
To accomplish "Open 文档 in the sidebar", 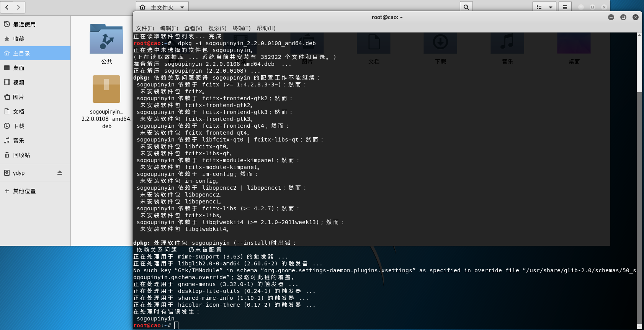I will [35, 112].
